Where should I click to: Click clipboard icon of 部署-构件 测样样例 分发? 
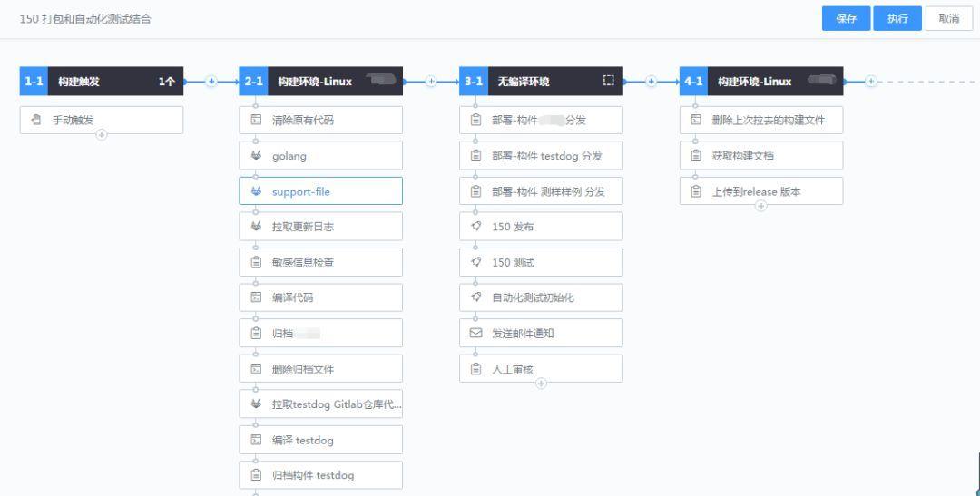coord(475,191)
